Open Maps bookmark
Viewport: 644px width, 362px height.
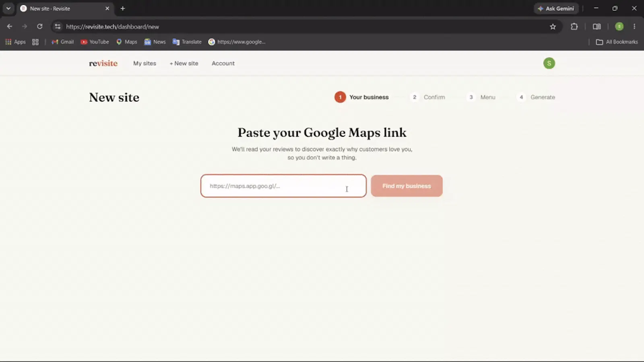pyautogui.click(x=127, y=42)
